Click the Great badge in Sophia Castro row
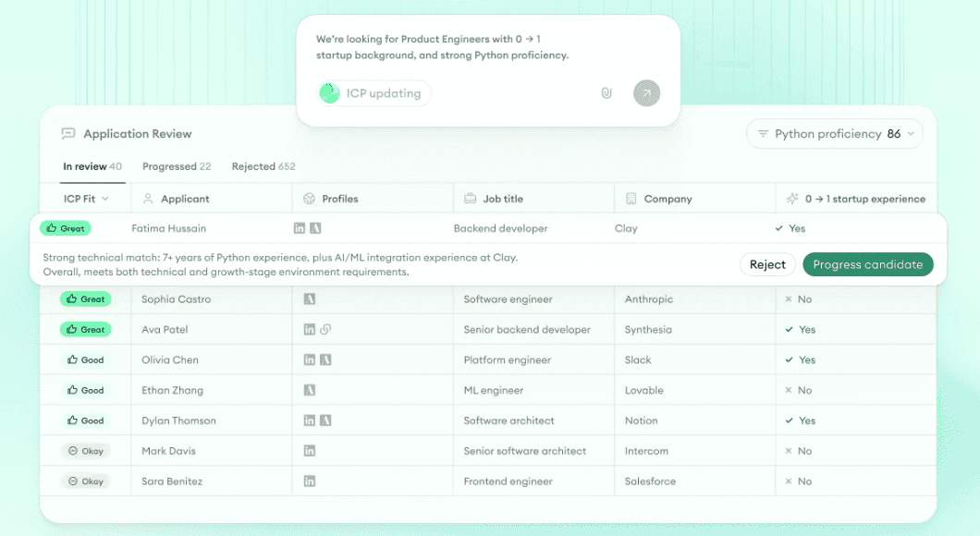This screenshot has height=536, width=980. pyautogui.click(x=86, y=299)
